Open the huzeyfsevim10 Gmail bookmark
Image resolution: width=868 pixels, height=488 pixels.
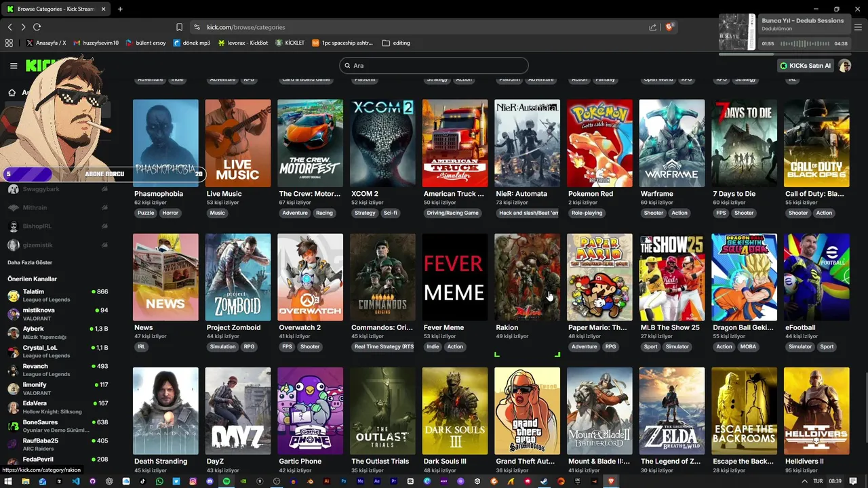(x=96, y=43)
